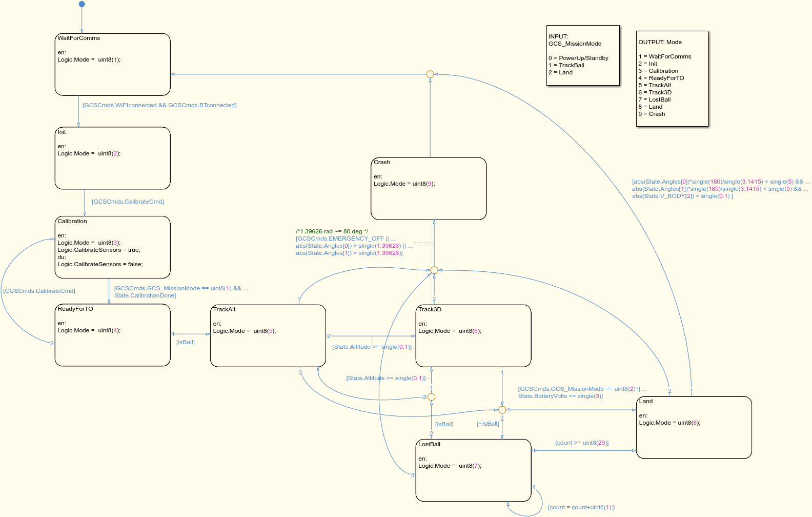The image size is (812, 517).
Task: Select the TrackAlt state
Action: point(268,336)
